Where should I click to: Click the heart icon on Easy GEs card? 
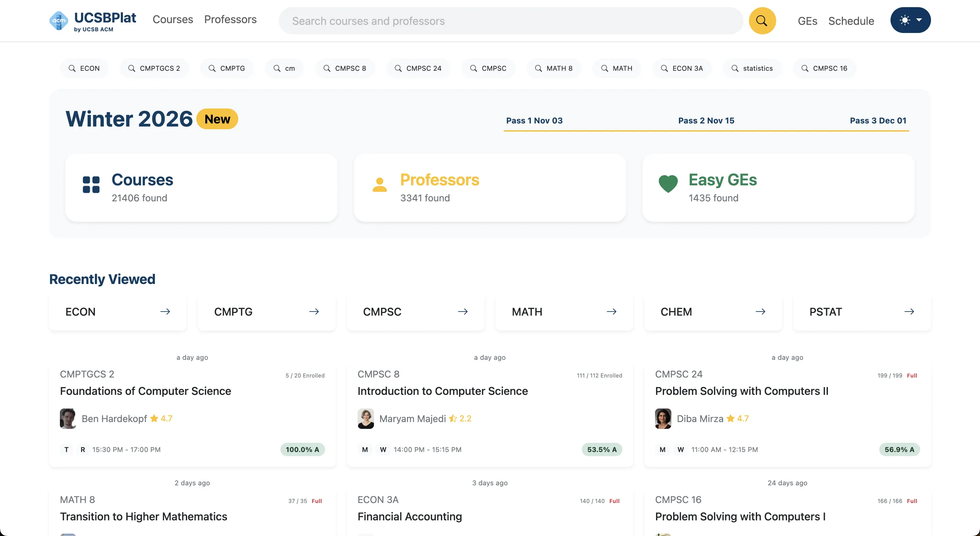[668, 183]
